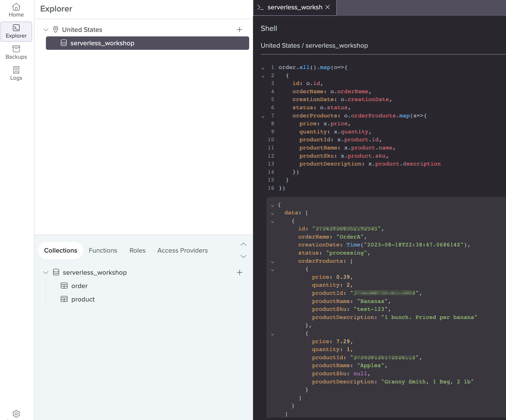506x420 pixels.
Task: Click the orderName: "OrderA" result line
Action: coord(332,237)
